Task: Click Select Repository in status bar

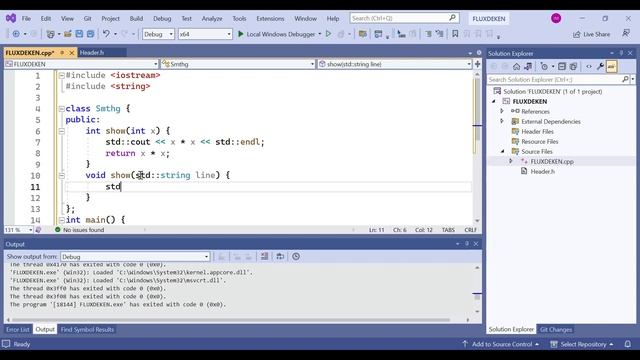Action: 582,344
